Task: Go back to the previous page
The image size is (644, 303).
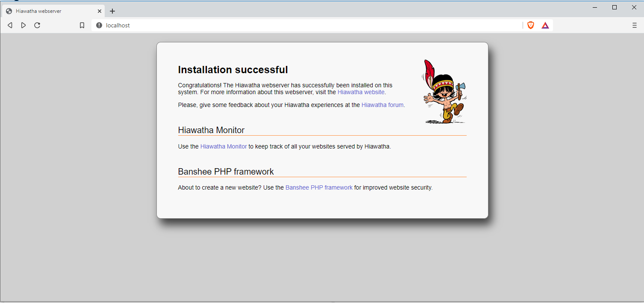Action: click(x=10, y=25)
